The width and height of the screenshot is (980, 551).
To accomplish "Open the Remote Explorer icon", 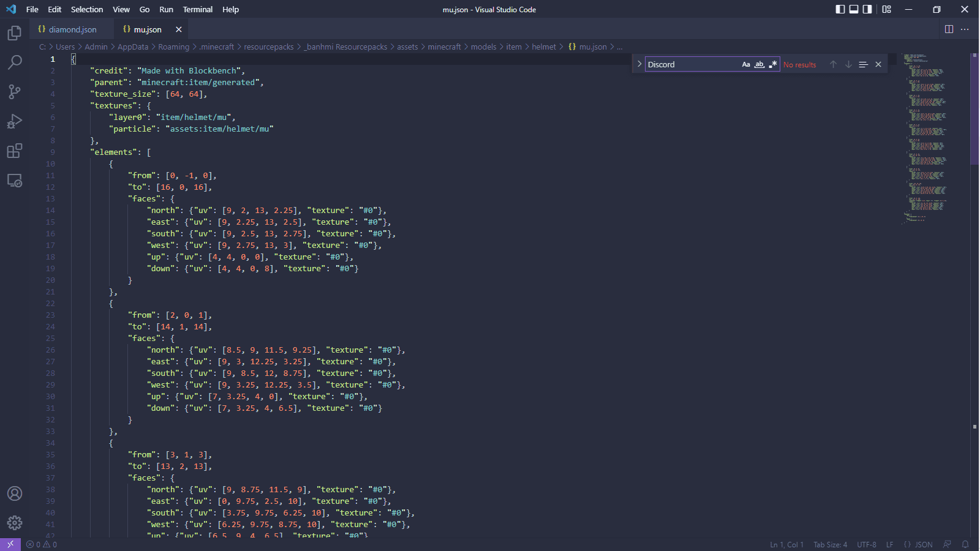I will point(15,181).
